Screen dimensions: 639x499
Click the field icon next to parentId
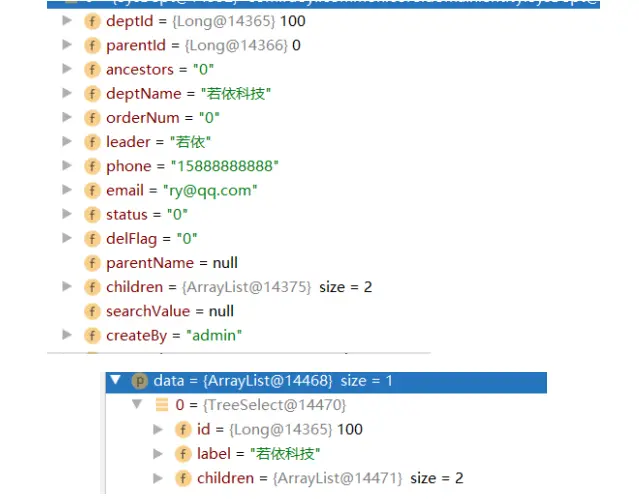pyautogui.click(x=93, y=45)
